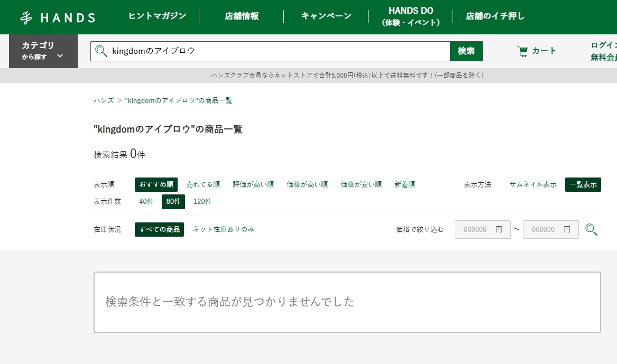Viewport: 617px width, 364px height.
Task: Click the ログイン link
Action: point(604,45)
